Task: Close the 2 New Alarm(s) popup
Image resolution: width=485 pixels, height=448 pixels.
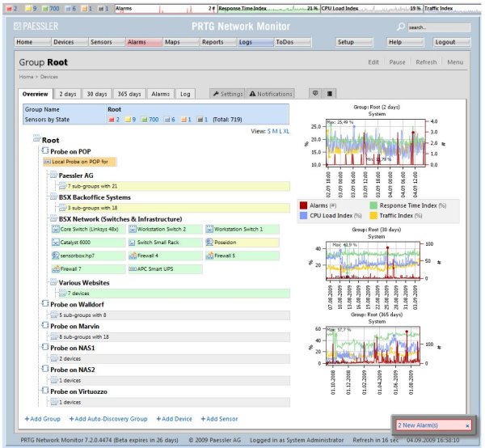Action: coord(467,425)
